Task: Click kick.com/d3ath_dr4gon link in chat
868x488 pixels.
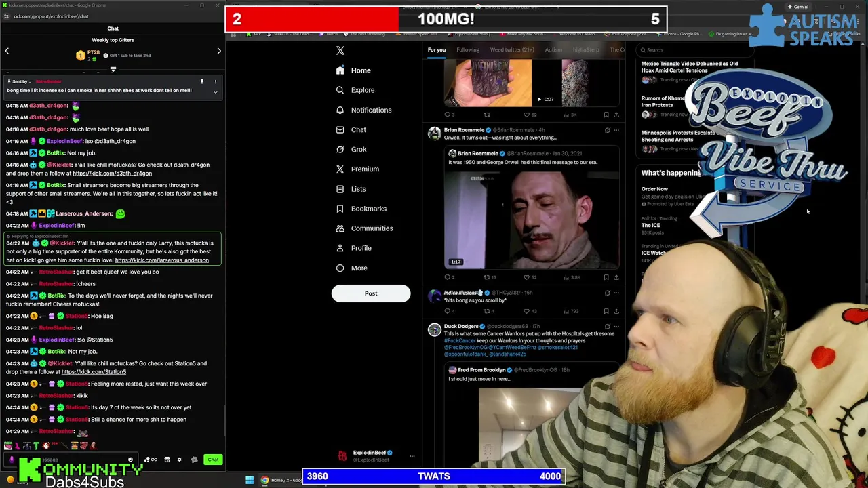Action: [x=112, y=174]
